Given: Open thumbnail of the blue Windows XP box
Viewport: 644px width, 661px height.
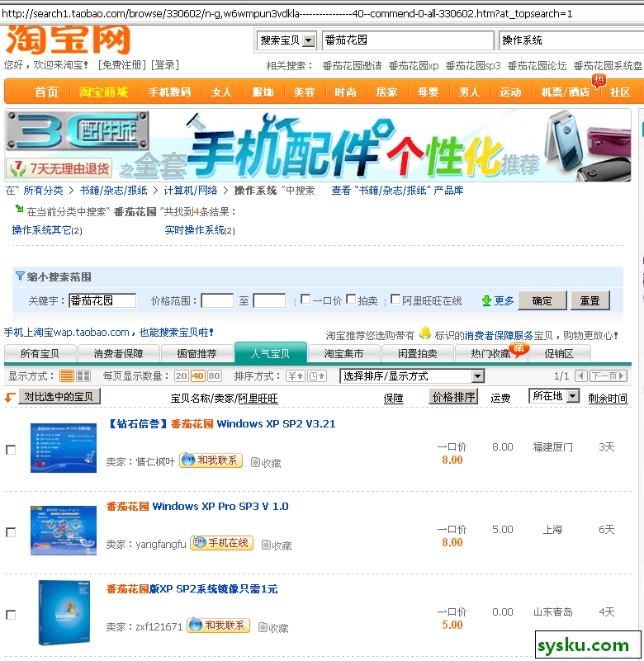Looking at the screenshot, I should tap(64, 612).
